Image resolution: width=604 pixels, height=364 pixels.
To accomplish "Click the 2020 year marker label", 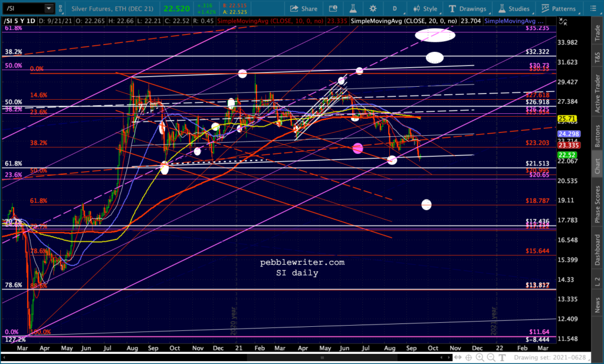I will pos(234,321).
